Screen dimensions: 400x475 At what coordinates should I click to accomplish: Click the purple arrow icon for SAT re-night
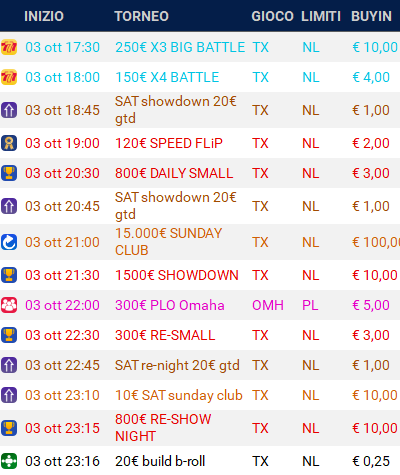9,365
